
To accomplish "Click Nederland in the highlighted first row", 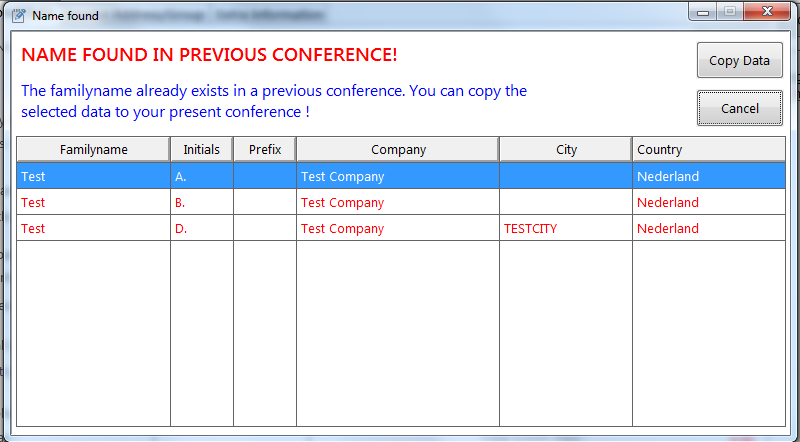I will (x=668, y=177).
